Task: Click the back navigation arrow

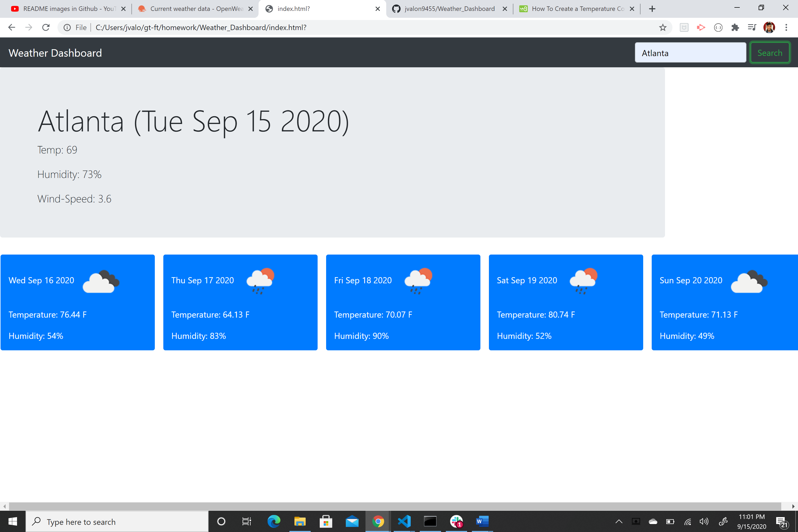Action: coord(11,27)
